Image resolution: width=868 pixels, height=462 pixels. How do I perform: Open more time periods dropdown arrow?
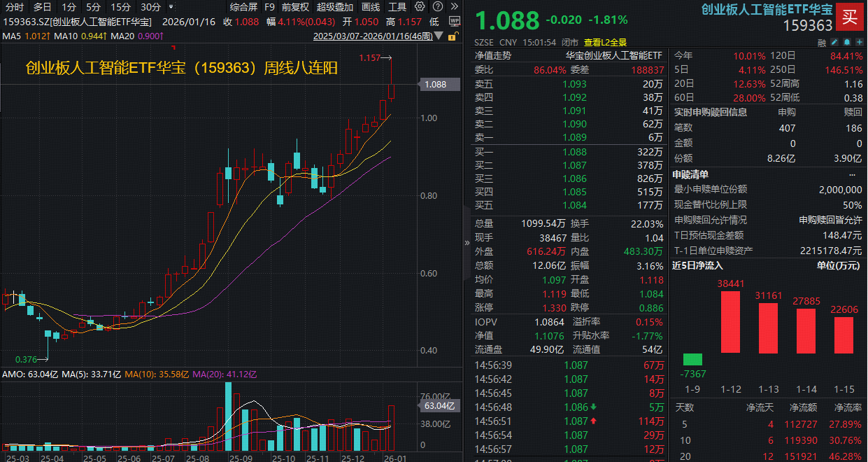click(171, 7)
